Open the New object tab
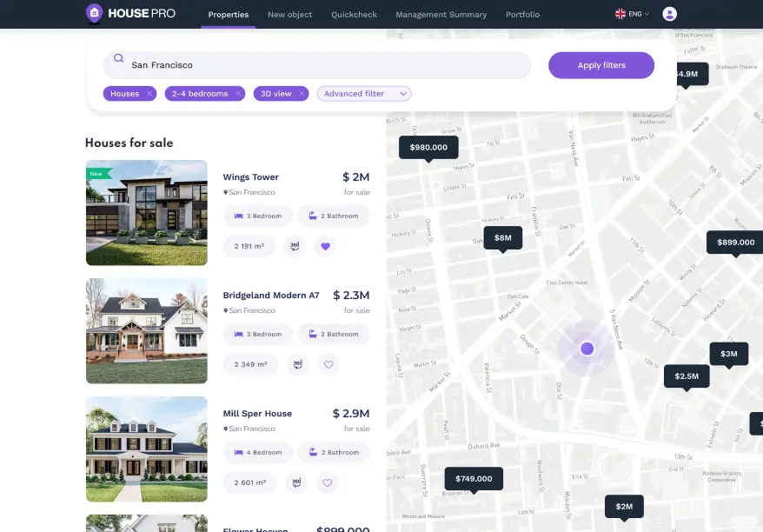Viewport: 763px width, 532px height. 290,15
